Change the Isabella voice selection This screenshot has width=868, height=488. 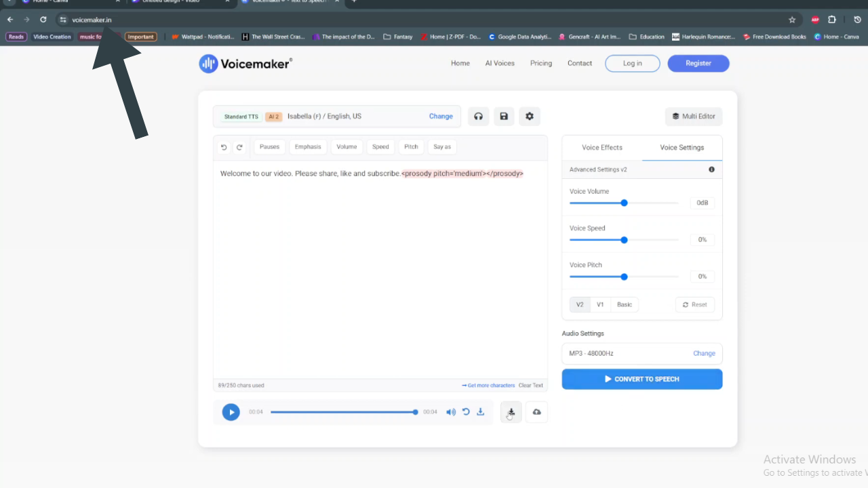(x=441, y=117)
